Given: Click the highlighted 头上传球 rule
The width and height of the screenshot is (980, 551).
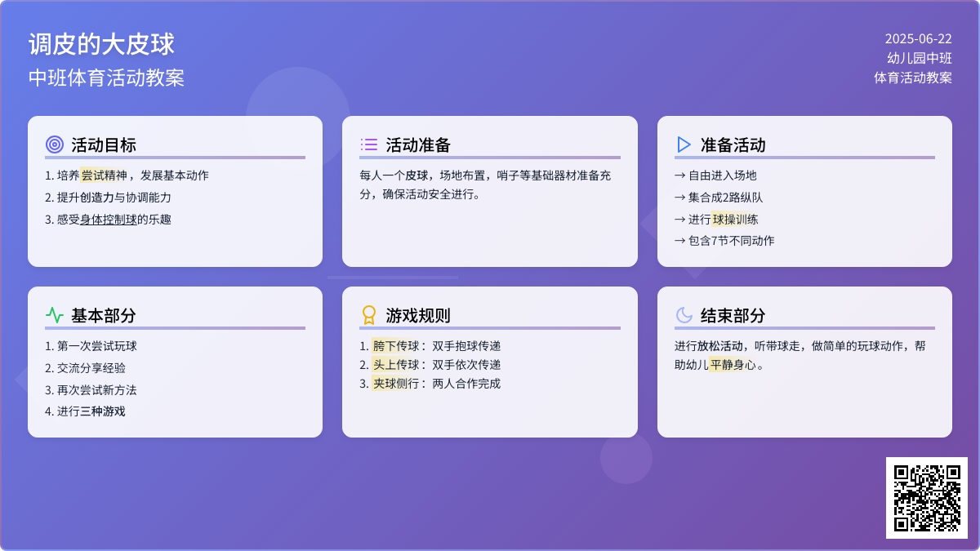Looking at the screenshot, I should pos(396,364).
